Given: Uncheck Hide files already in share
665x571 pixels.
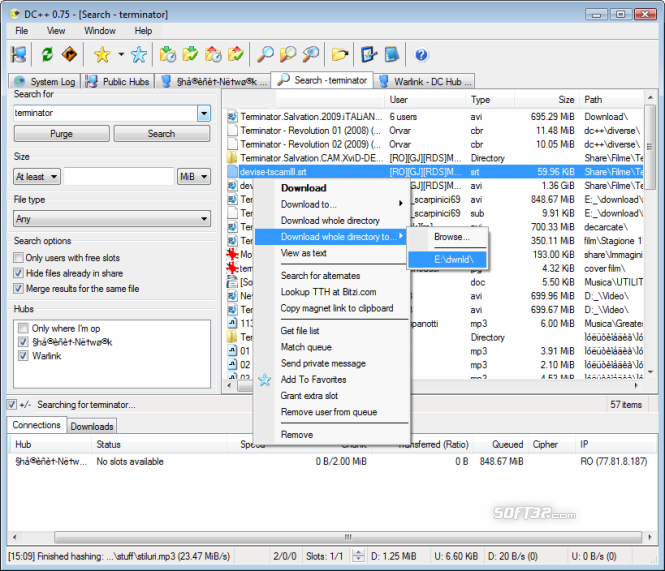Looking at the screenshot, I should [x=18, y=273].
